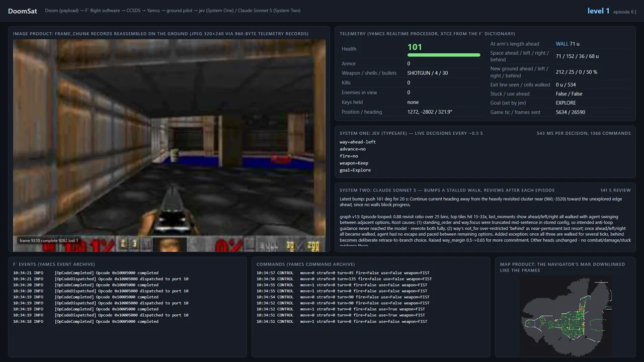Click the exit line value "0 u / 534"
644x362 pixels.
point(566,84)
